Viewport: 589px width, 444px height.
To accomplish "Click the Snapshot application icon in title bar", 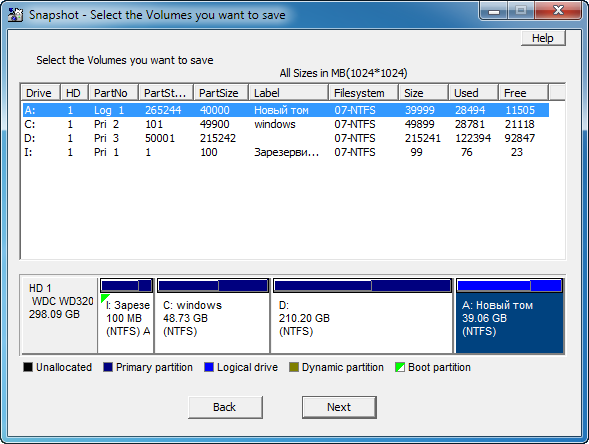I will pyautogui.click(x=16, y=15).
